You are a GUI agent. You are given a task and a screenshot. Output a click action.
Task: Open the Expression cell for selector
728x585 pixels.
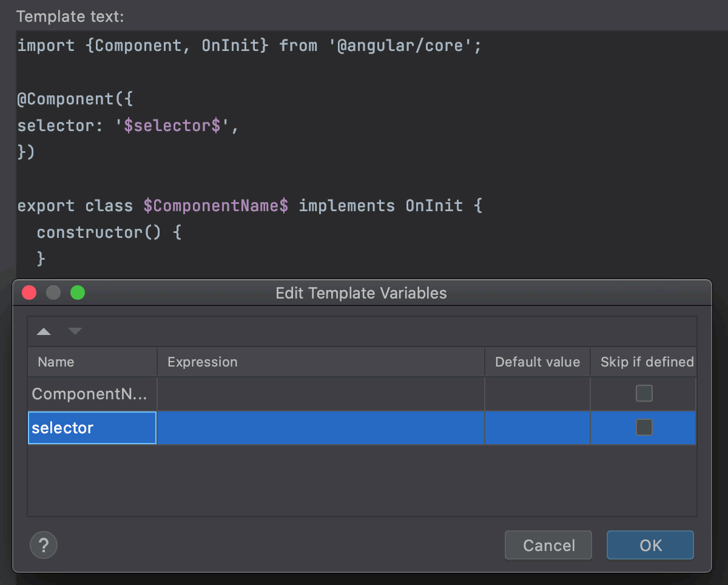320,427
